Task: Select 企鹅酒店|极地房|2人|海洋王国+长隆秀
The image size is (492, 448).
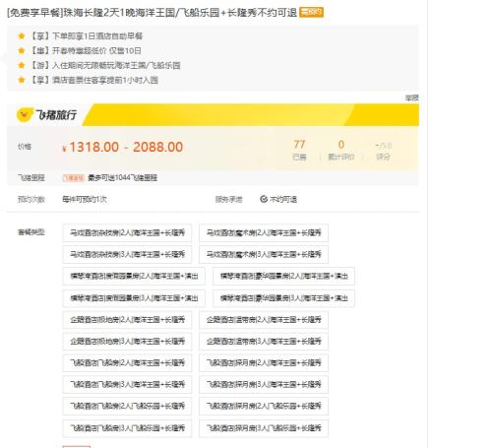Action: pos(127,320)
